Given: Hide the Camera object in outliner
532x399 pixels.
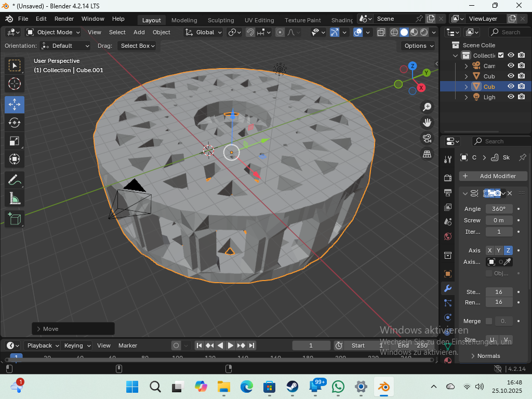Looking at the screenshot, I should coord(511,66).
